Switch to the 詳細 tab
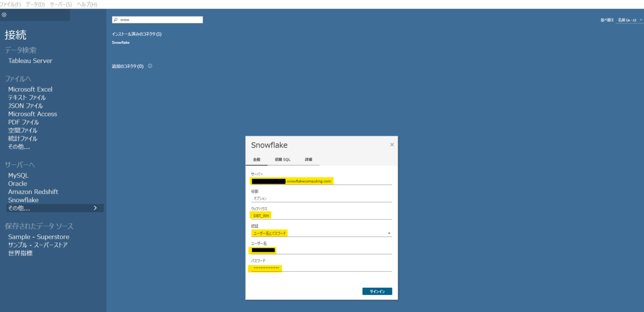Image resolution: width=644 pixels, height=312 pixels. tap(309, 160)
